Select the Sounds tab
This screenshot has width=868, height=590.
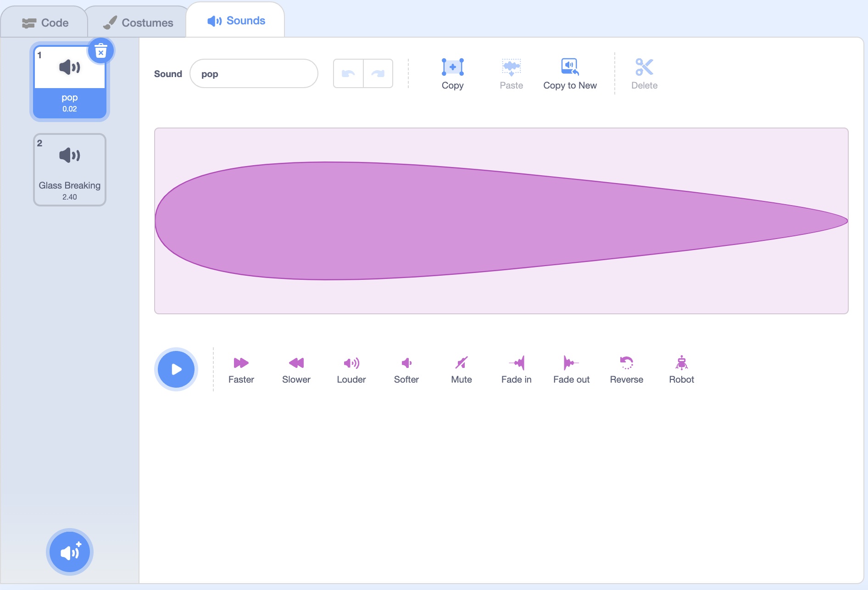pyautogui.click(x=236, y=21)
